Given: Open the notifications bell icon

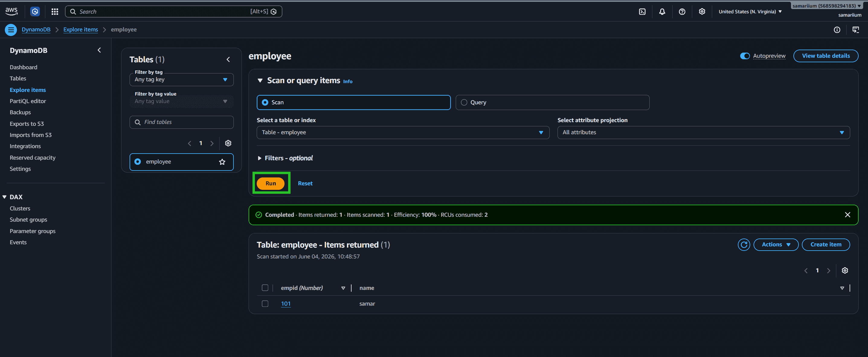Looking at the screenshot, I should [662, 11].
